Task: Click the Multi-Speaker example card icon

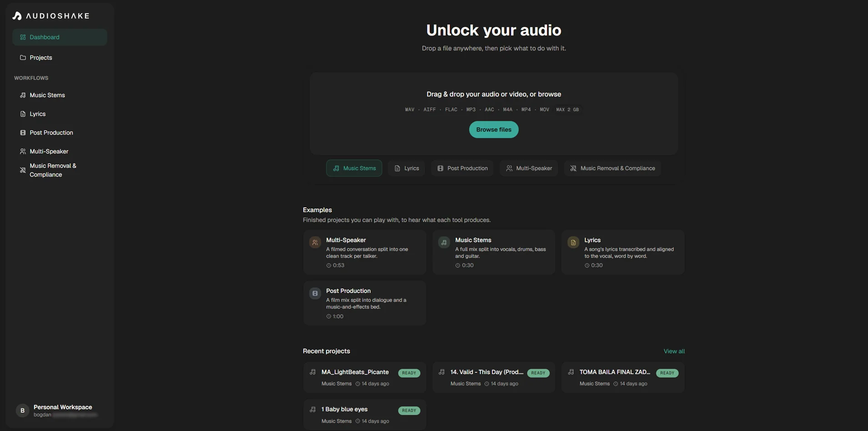Action: 315,242
